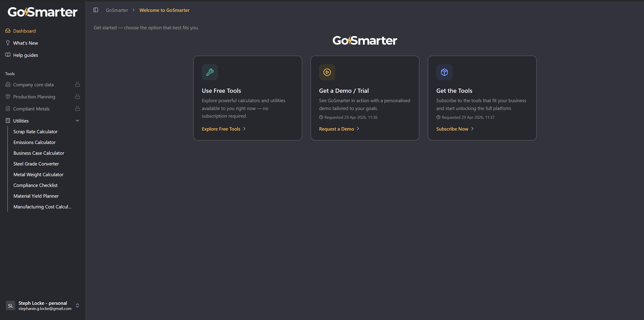Select Compliant Metals tool
644x320 pixels.
click(x=31, y=108)
